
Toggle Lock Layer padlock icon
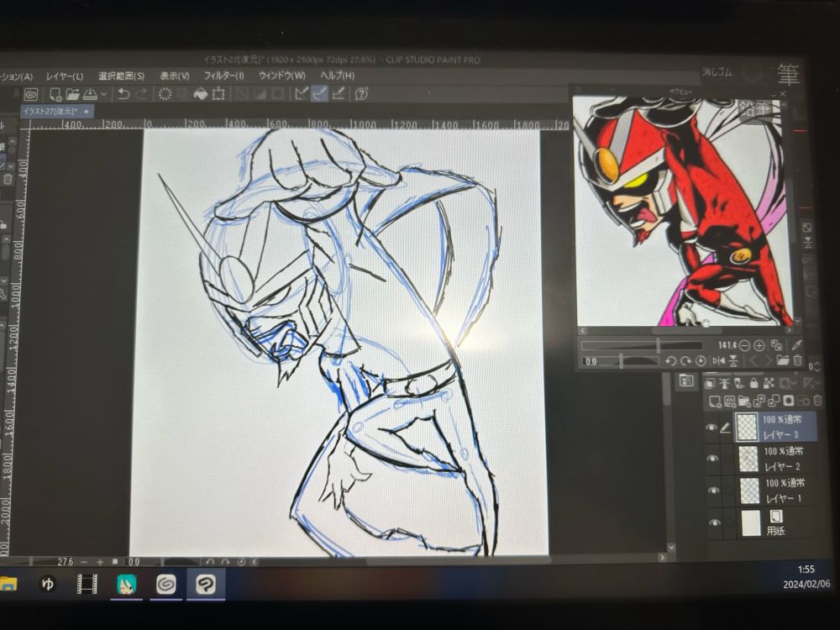[x=754, y=383]
